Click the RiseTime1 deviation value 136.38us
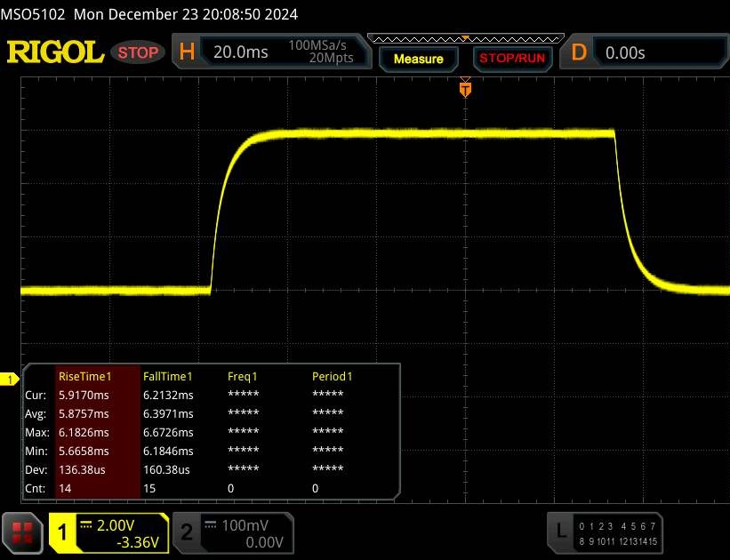 (x=82, y=469)
